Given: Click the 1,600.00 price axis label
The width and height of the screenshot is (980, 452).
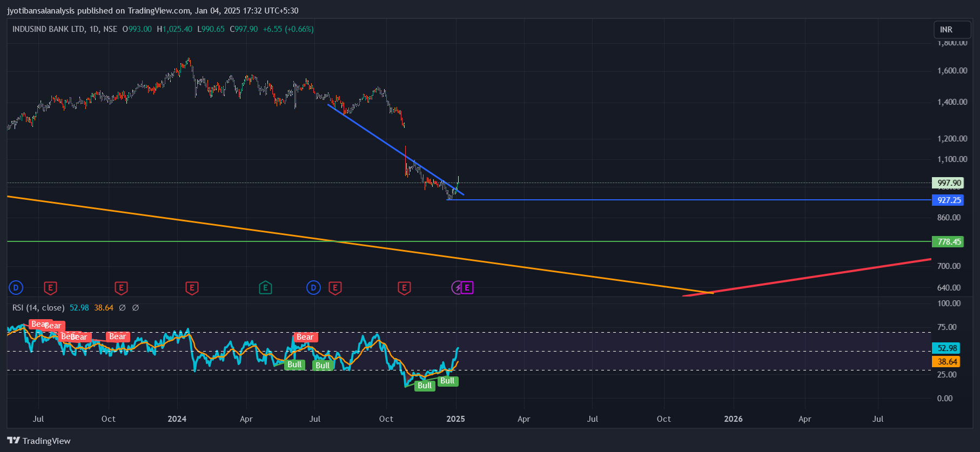Looking at the screenshot, I should click(952, 71).
